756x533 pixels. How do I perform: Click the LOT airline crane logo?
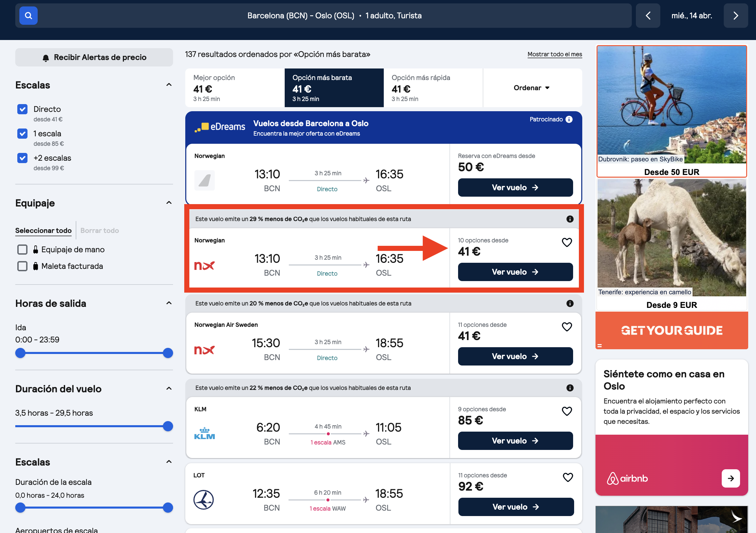pyautogui.click(x=204, y=500)
